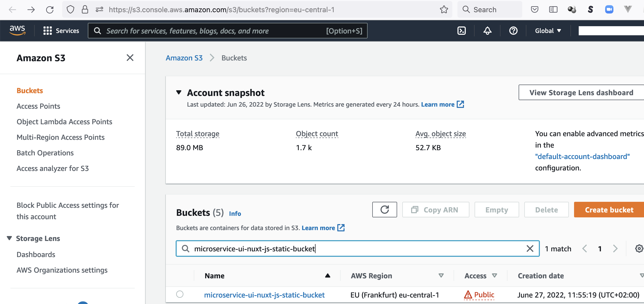Screen dimensions: 644x304
Task: Open microservice-ui-nuxt-js-static-bucket link
Action: [x=264, y=295]
